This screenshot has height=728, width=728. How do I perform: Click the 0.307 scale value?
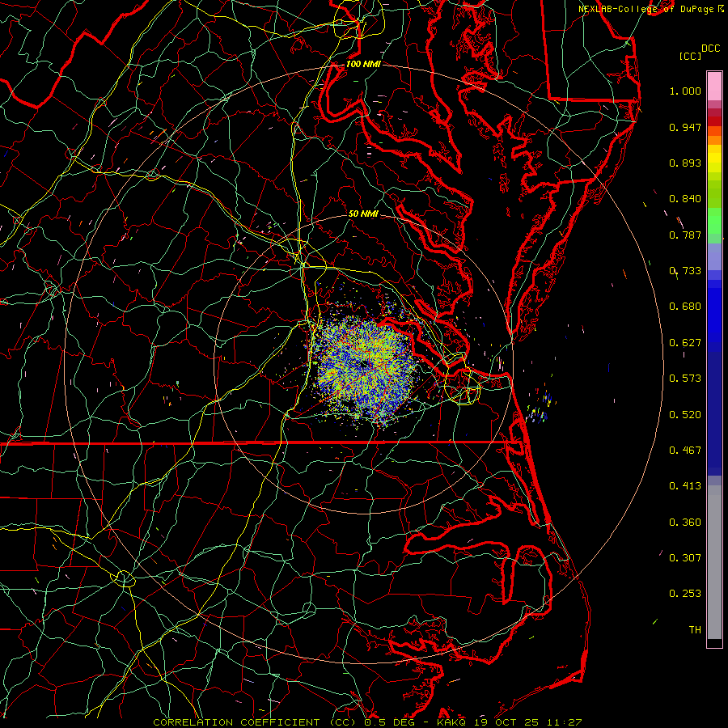(x=685, y=558)
